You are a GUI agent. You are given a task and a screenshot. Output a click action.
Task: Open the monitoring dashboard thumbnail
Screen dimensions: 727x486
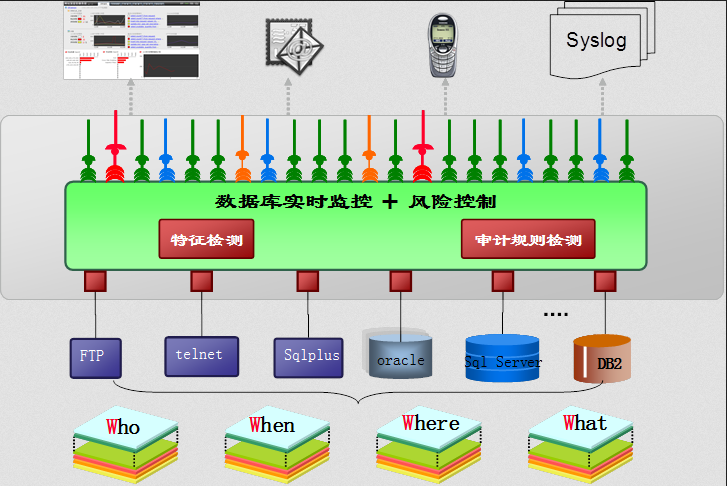point(129,40)
